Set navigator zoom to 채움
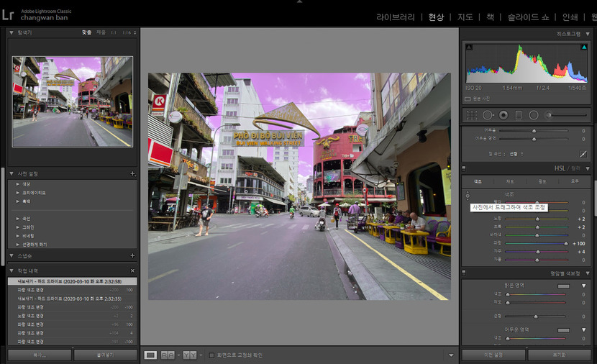Image resolution: width=597 pixels, height=364 pixels. (101, 33)
